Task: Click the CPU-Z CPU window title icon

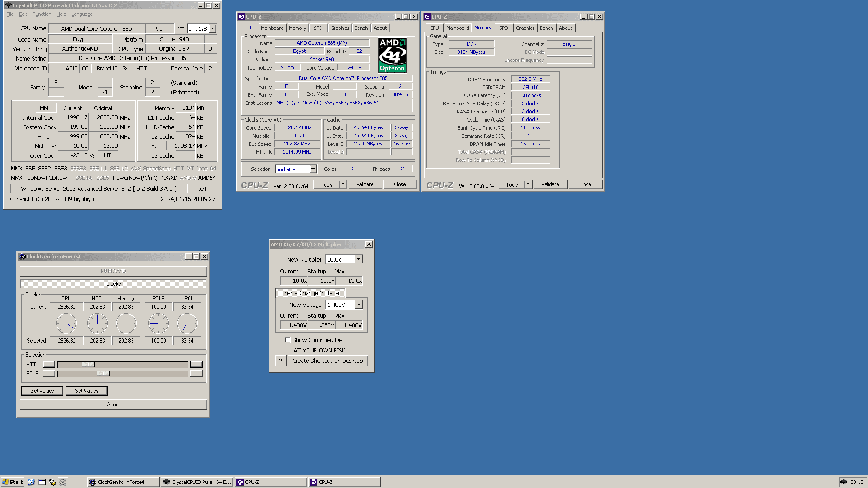Action: (x=242, y=17)
